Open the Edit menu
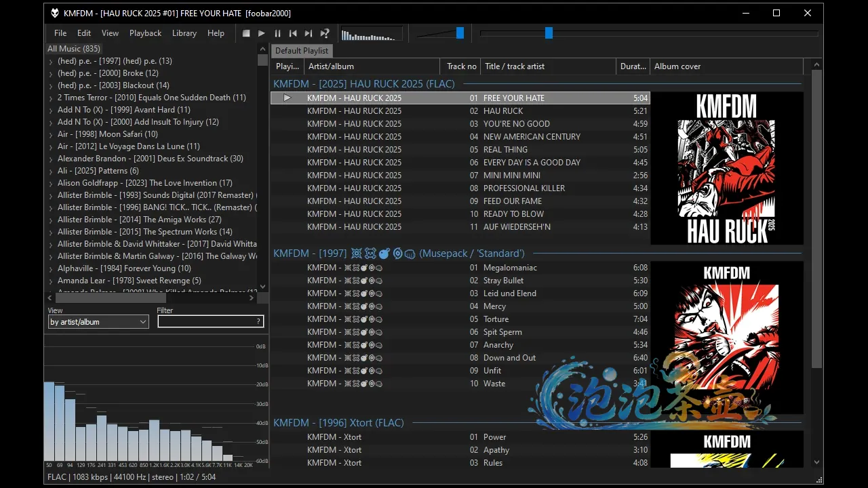Image resolution: width=868 pixels, height=488 pixels. 84,33
